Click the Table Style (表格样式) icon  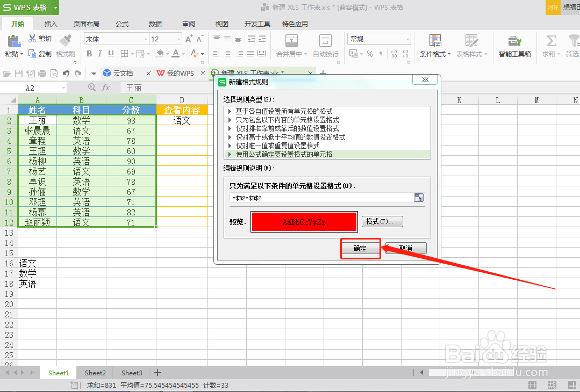(471, 40)
